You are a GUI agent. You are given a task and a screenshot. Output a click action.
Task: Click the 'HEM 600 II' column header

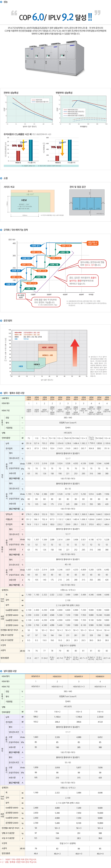(107, 398)
